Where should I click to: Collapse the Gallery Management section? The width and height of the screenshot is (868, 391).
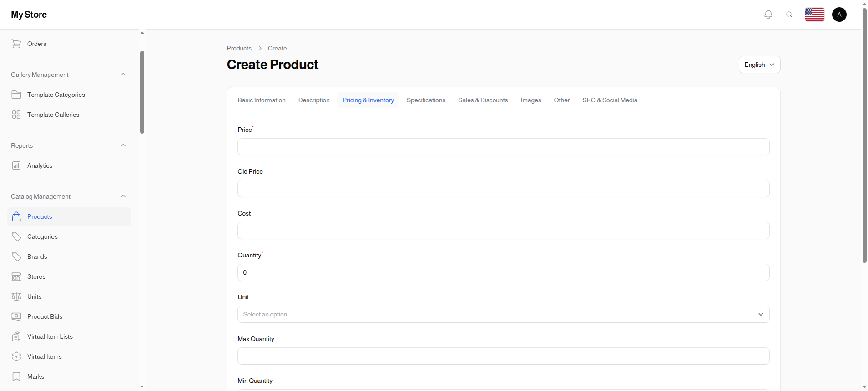[x=123, y=75]
